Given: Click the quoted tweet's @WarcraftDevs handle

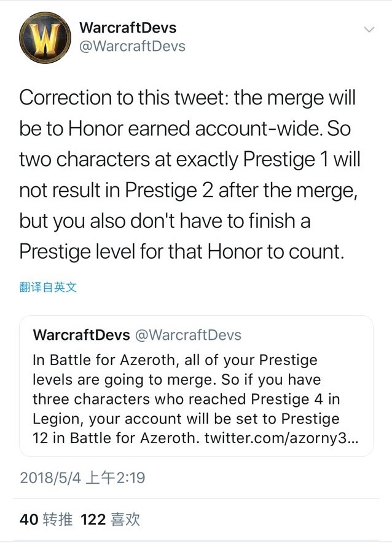Looking at the screenshot, I should point(188,335).
